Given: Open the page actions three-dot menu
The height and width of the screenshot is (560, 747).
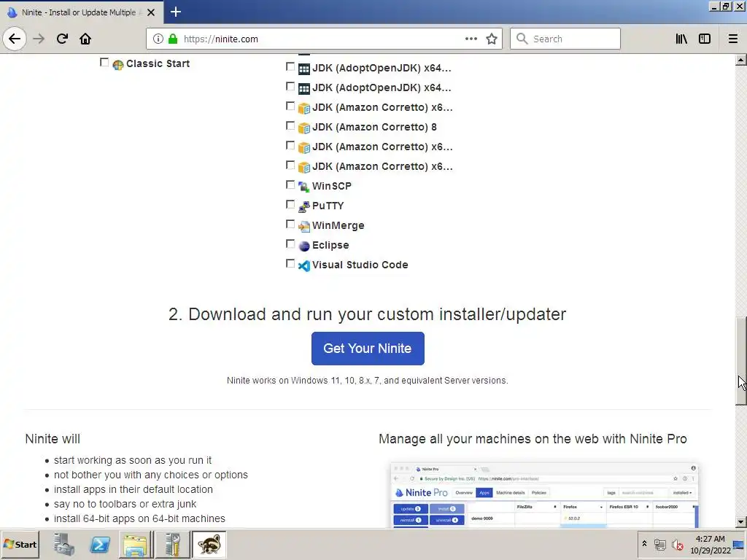Looking at the screenshot, I should 471,39.
